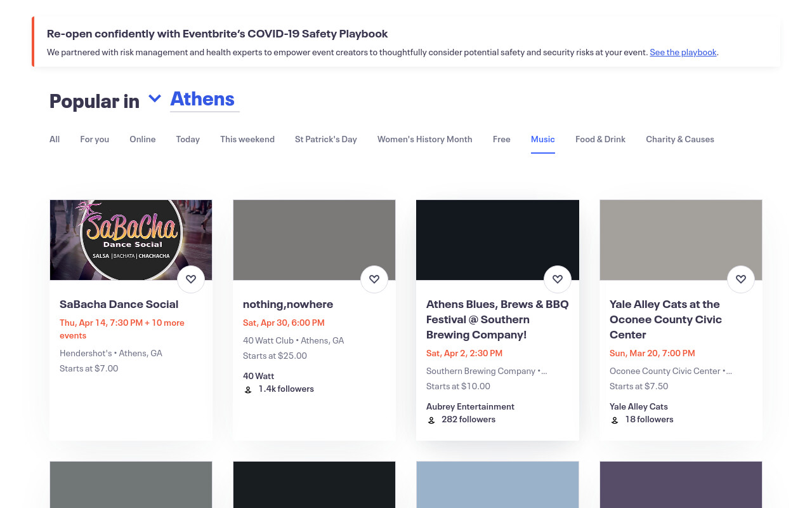Open Yale Alley Cats at Oconee event title
Image resolution: width=812 pixels, height=508 pixels.
coord(665,319)
